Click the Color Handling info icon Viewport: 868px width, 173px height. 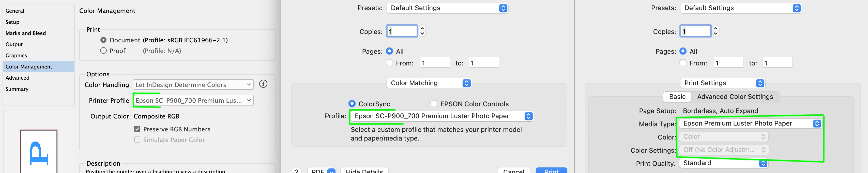[x=263, y=84]
